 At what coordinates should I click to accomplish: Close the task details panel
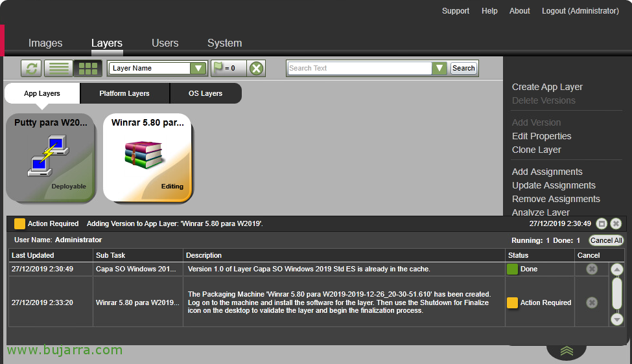coord(616,223)
